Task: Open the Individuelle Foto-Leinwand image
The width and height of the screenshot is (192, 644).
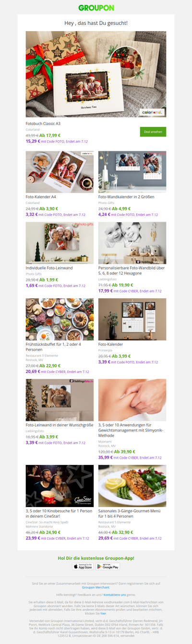Action: pyautogui.click(x=60, y=243)
